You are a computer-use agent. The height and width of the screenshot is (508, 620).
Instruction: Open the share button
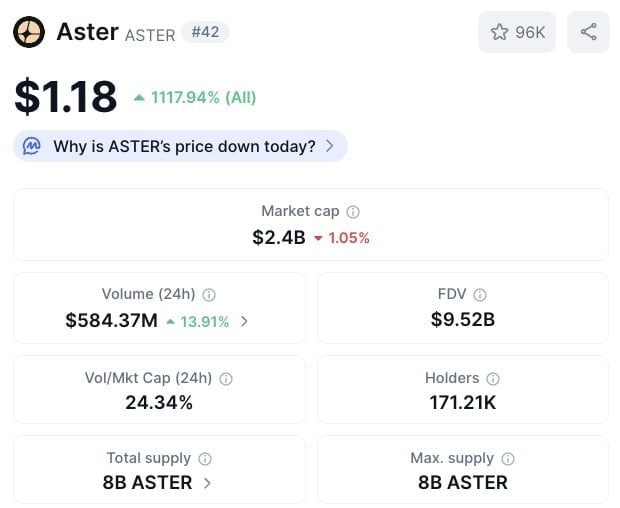[588, 33]
